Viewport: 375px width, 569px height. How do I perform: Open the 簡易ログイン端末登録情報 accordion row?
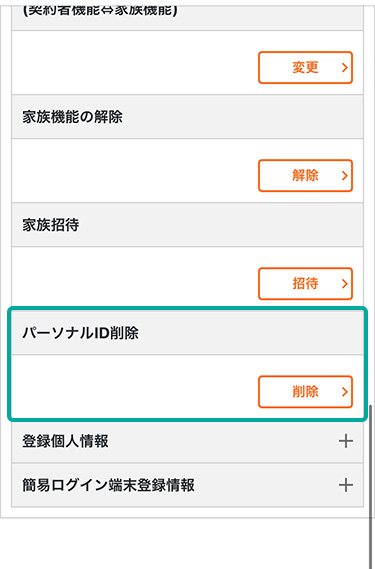pos(187,485)
